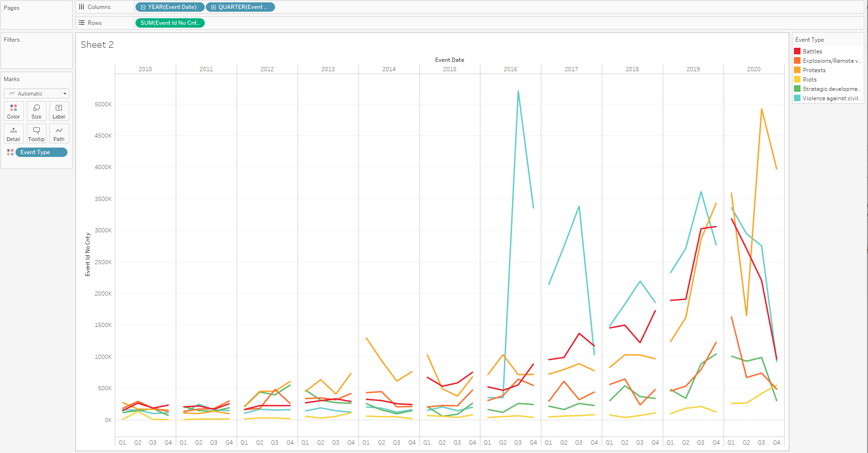The width and height of the screenshot is (868, 453).
Task: Open the Automatic mark type dropdown
Action: point(37,94)
